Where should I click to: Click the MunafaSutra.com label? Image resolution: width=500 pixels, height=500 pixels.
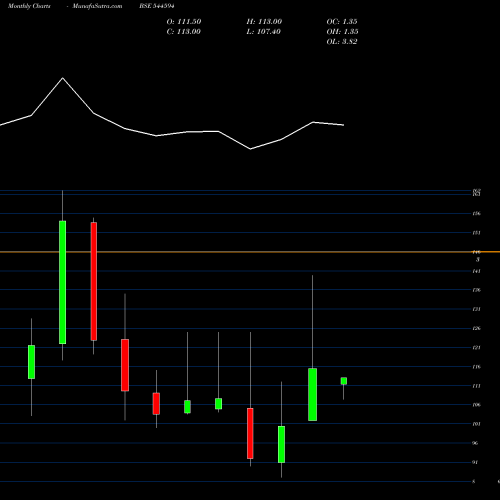coord(97,6)
